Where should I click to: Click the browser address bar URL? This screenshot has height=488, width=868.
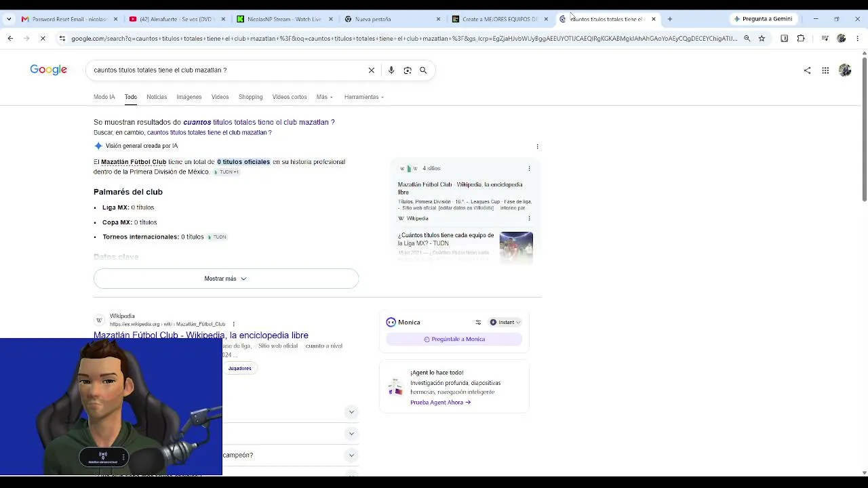tap(403, 39)
